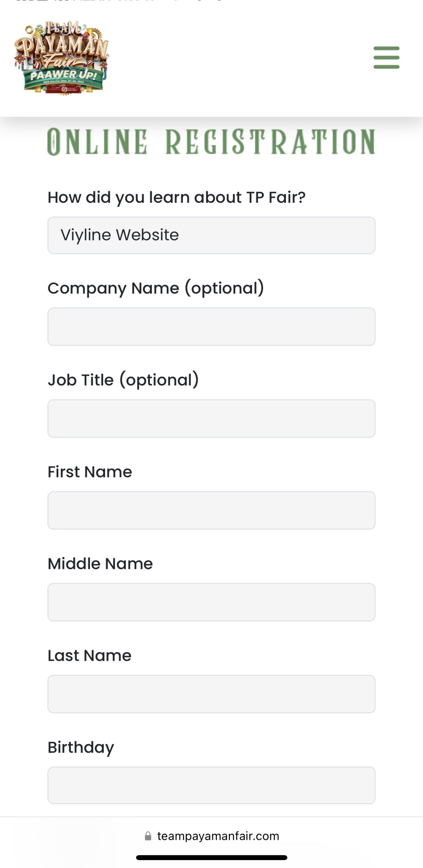
Task: Tap the home indicator bar
Action: tap(211, 857)
